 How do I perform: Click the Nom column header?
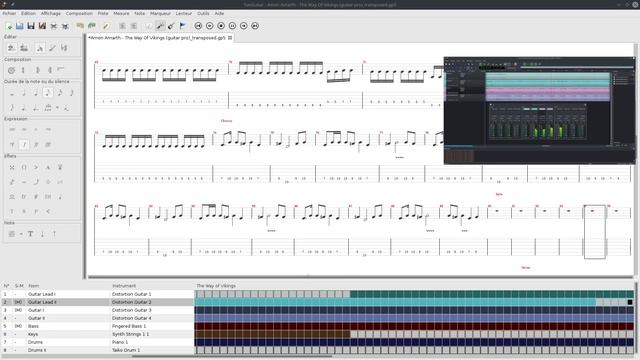tap(33, 286)
